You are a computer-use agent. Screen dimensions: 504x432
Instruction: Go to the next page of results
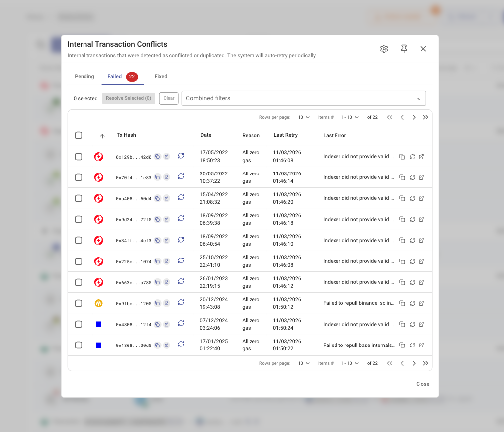[414, 117]
